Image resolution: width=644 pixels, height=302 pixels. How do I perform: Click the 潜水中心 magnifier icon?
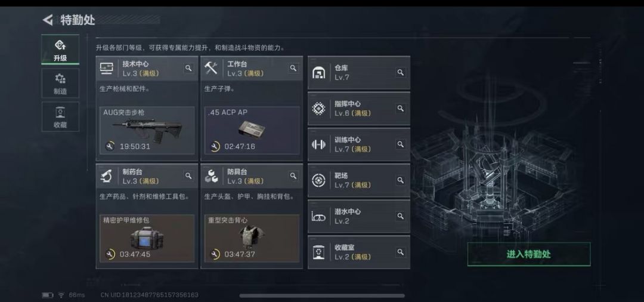point(400,216)
